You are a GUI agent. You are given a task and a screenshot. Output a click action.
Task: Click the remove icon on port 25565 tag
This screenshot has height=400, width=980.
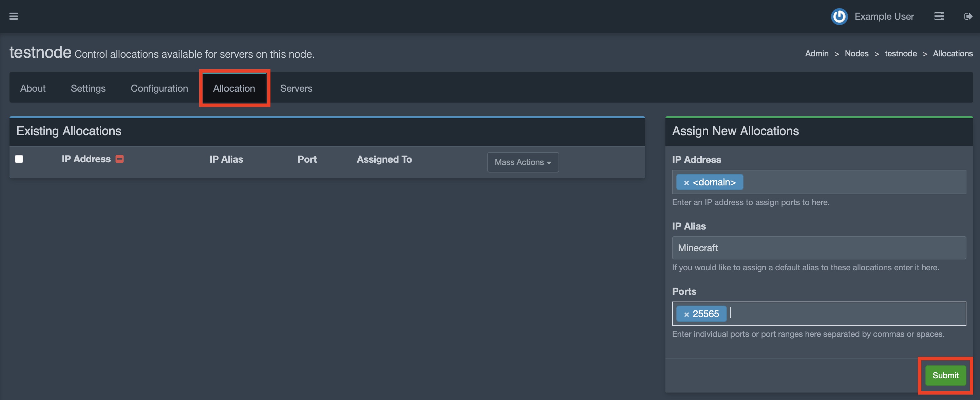685,314
